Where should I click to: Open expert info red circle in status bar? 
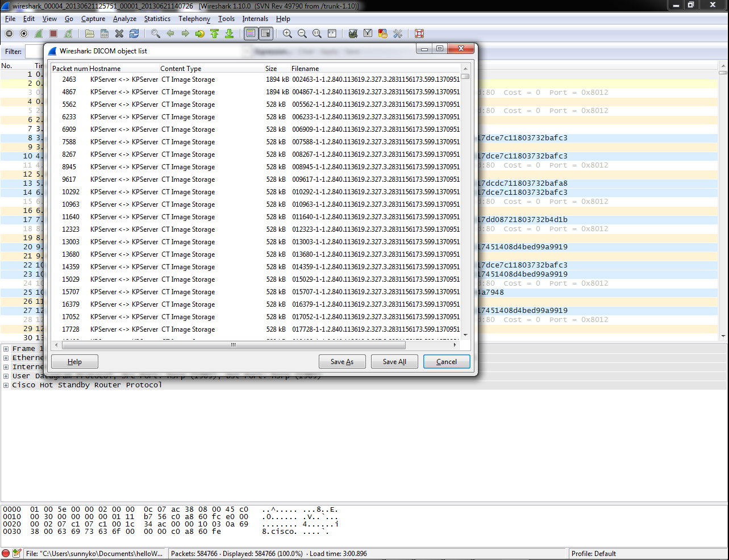pyautogui.click(x=6, y=553)
